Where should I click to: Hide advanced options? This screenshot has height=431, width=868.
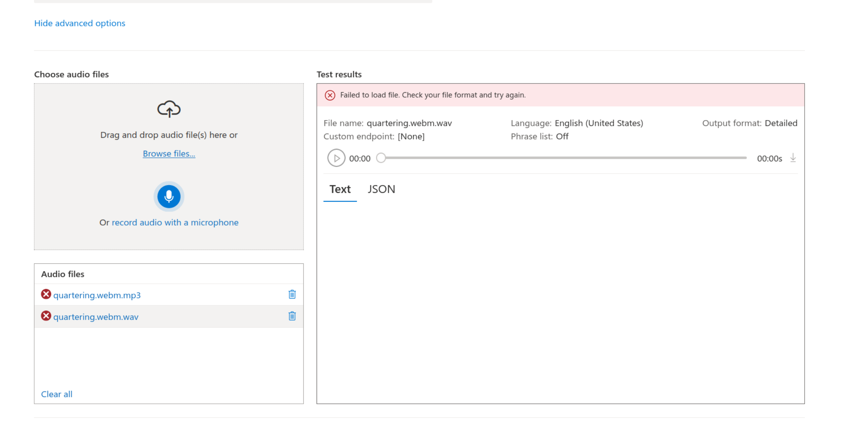click(80, 23)
